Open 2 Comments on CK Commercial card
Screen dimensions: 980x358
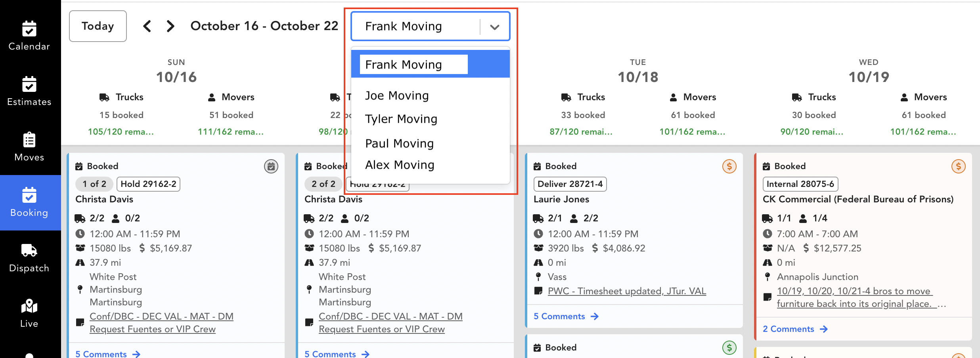click(795, 329)
